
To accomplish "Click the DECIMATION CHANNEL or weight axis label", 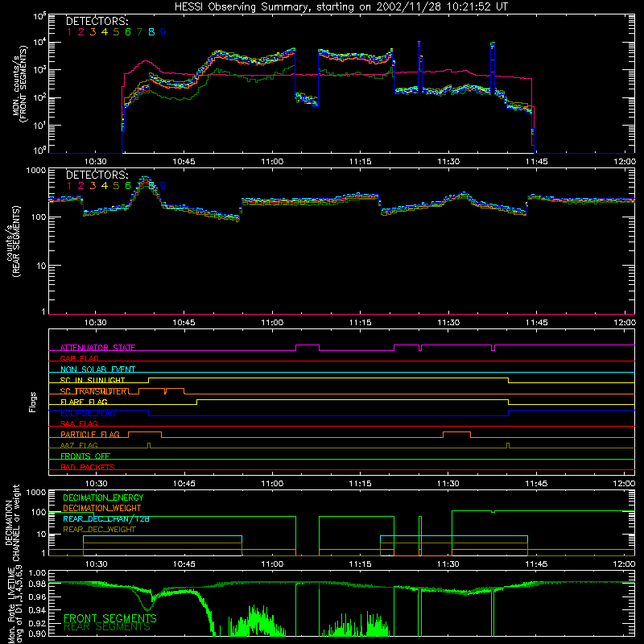I will coord(12,522).
